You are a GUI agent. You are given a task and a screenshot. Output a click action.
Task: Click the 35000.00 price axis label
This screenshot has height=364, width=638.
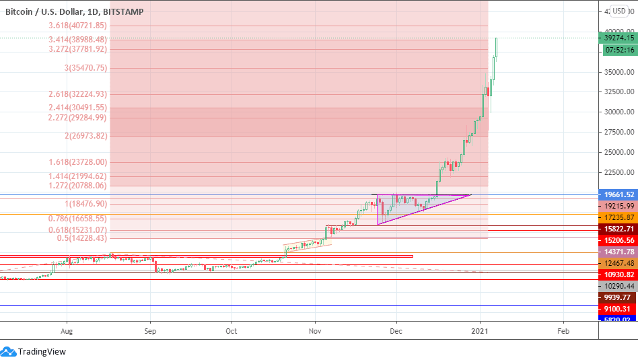coord(619,72)
